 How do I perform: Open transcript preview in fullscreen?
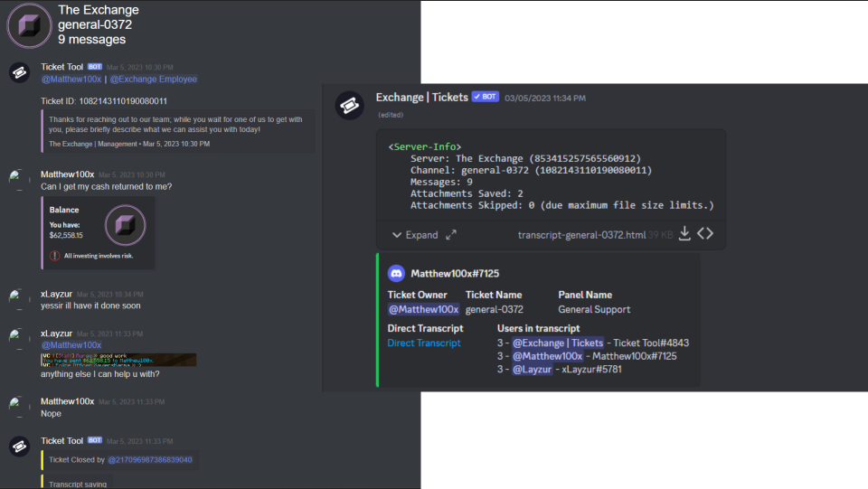pos(451,235)
